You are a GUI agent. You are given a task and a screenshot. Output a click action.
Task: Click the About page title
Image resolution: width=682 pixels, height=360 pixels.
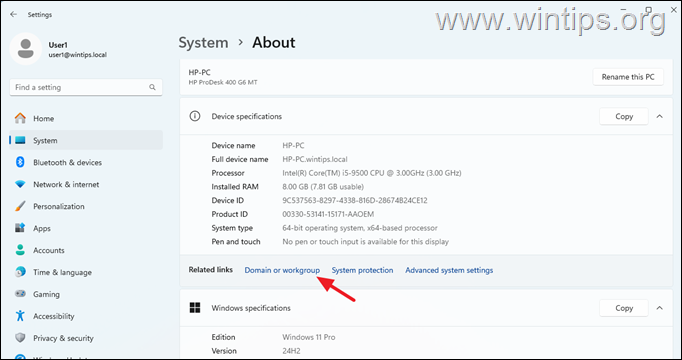click(274, 43)
